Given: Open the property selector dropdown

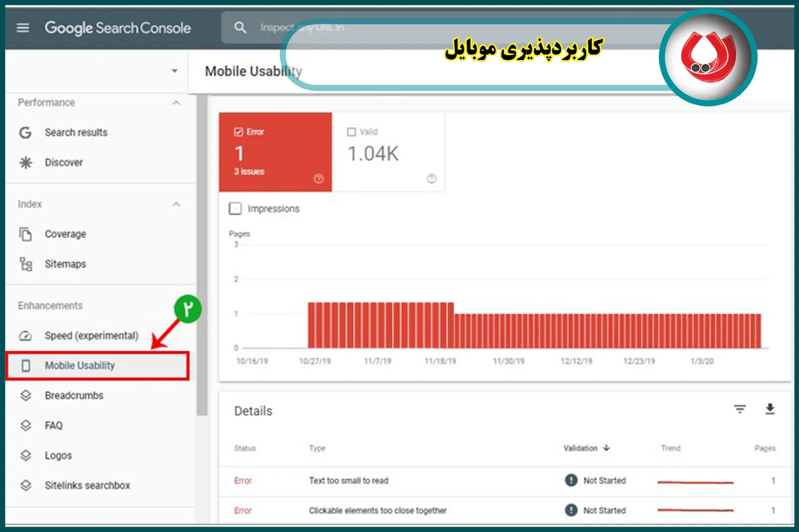Looking at the screenshot, I should (x=174, y=71).
